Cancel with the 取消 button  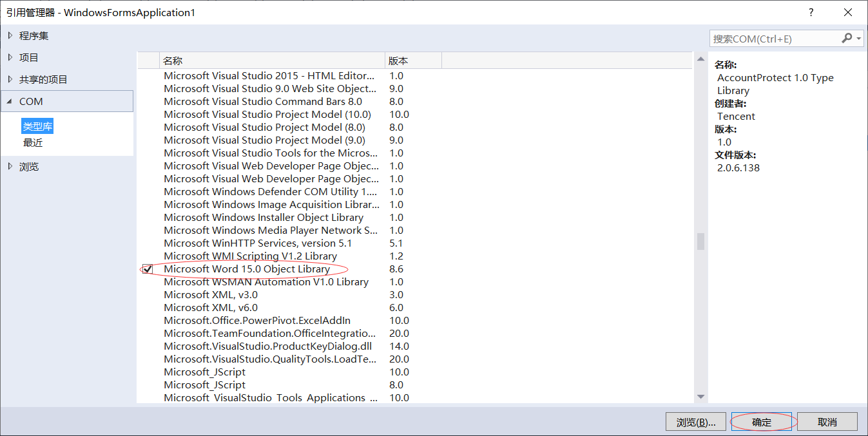click(x=827, y=422)
